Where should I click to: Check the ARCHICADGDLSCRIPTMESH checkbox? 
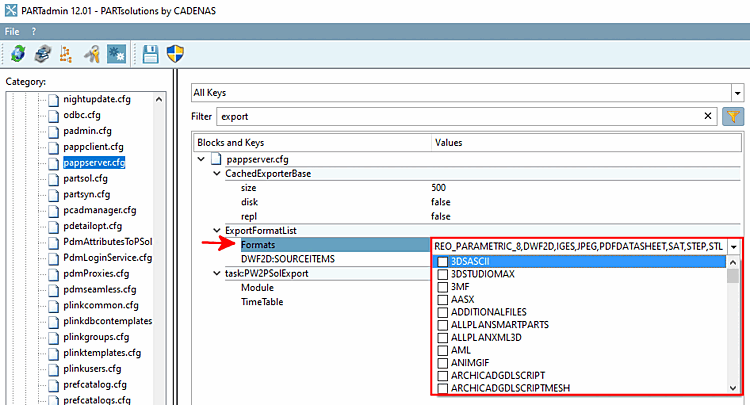coord(442,388)
